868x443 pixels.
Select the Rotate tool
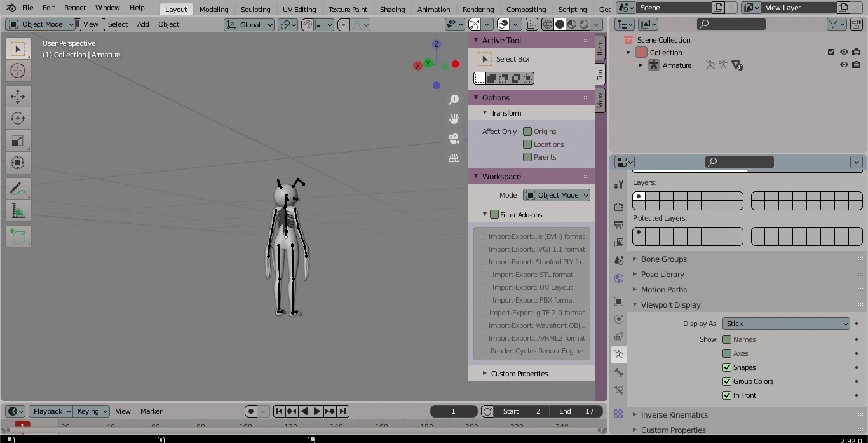point(18,118)
